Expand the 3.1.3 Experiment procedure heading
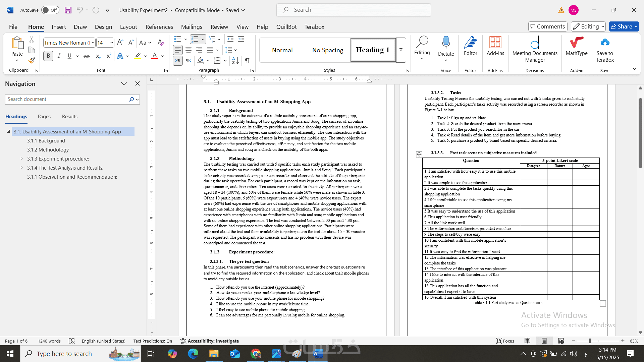 [22, 159]
